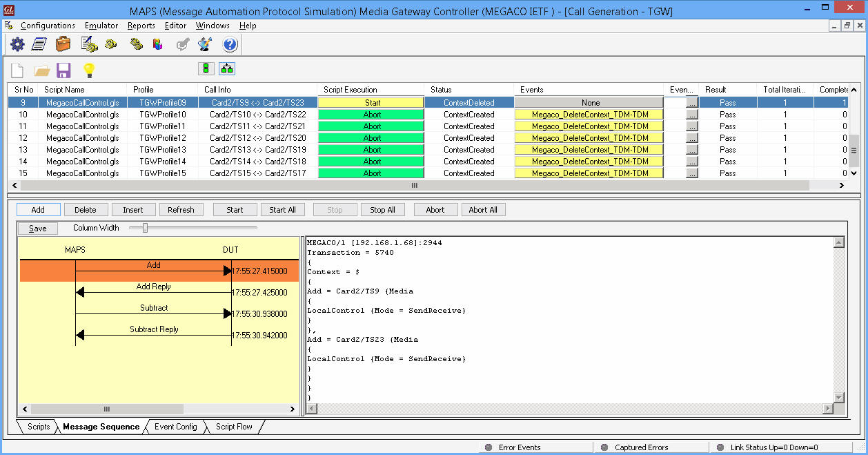
Task: Click the lined notepad toolbar icon
Action: tap(39, 44)
